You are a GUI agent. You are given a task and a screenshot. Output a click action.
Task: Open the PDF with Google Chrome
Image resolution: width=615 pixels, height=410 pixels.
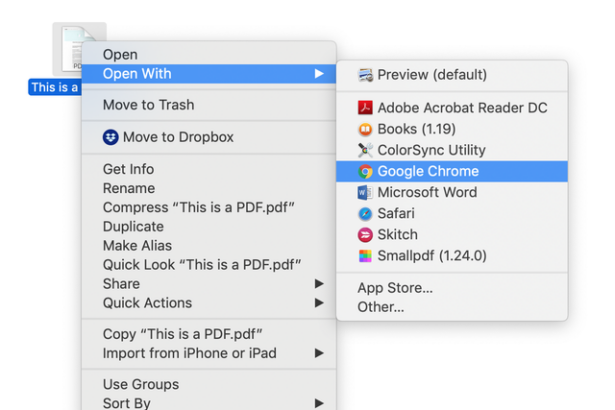(x=452, y=171)
